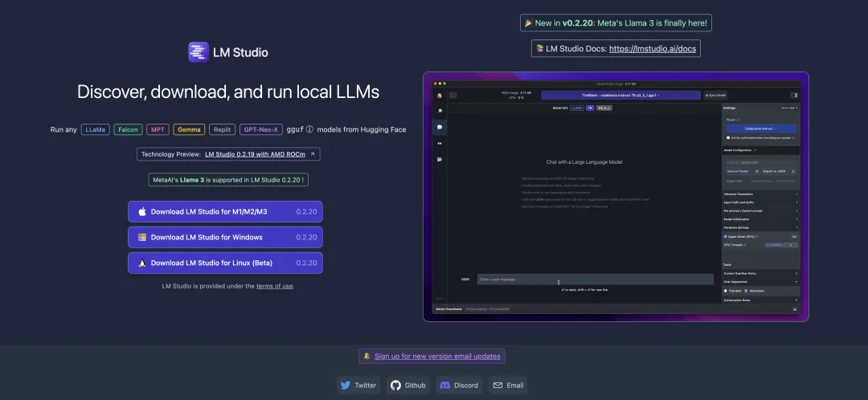Click the LLaMa model tag
Viewport: 868px width, 400px height.
point(96,129)
